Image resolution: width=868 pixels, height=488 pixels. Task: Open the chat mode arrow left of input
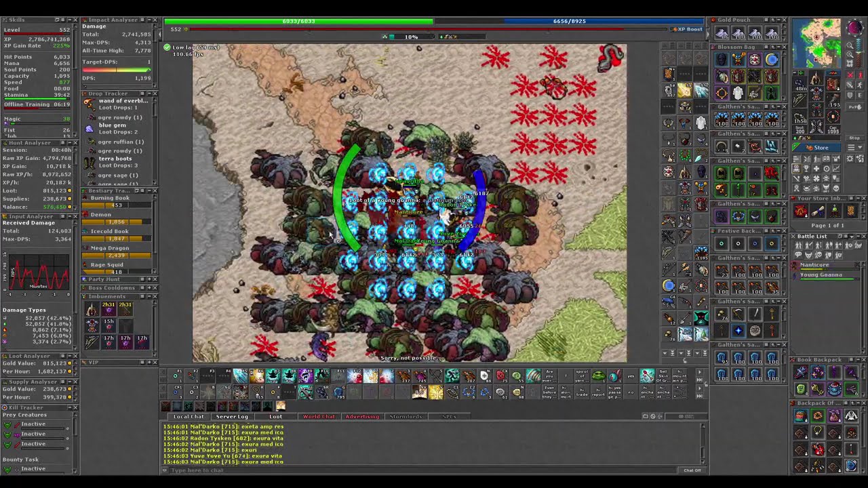point(166,470)
